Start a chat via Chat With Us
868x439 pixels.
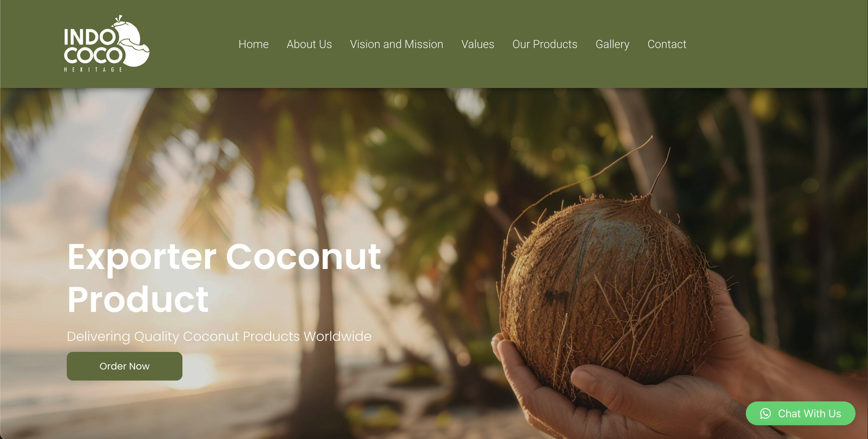[800, 413]
